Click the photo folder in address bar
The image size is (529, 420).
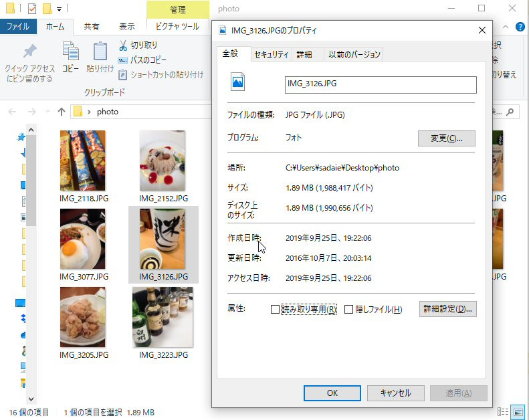(x=108, y=112)
